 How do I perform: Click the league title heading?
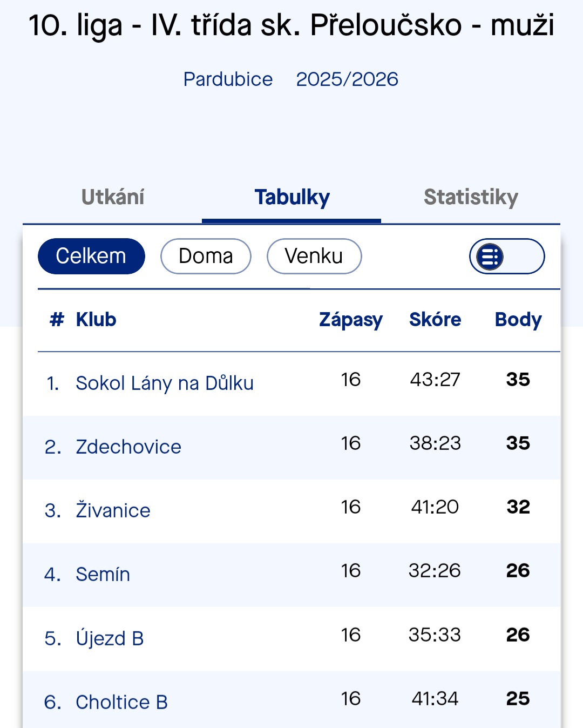coord(291,25)
